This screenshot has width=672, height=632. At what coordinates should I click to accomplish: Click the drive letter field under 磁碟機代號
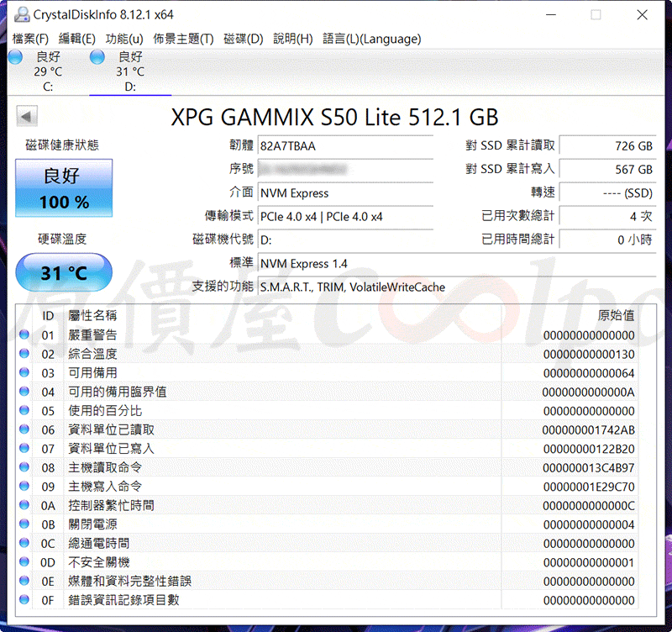345,240
